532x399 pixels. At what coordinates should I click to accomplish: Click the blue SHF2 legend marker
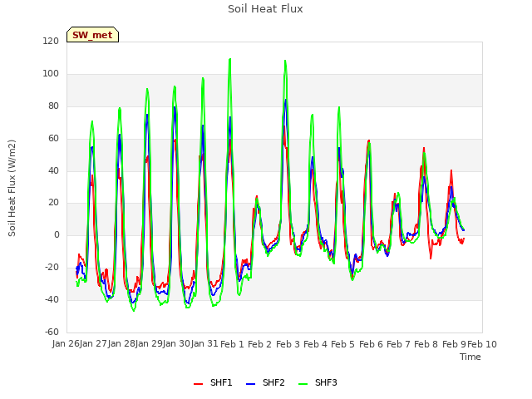pos(250,384)
